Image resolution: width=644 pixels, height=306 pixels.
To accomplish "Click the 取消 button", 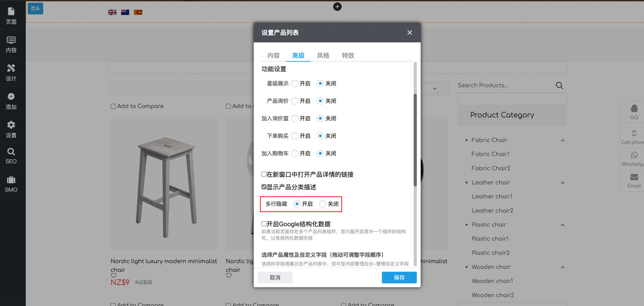I will click(275, 278).
